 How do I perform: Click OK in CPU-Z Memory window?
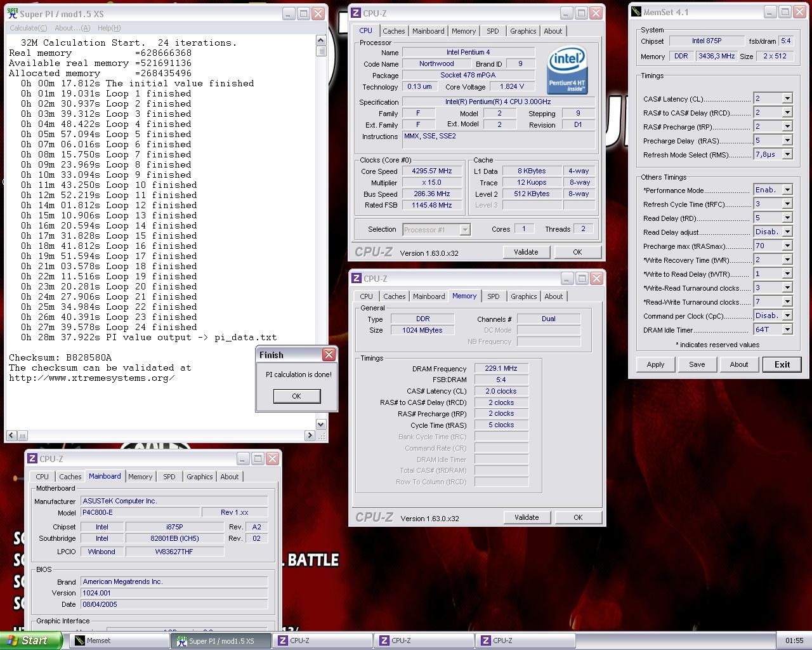578,517
